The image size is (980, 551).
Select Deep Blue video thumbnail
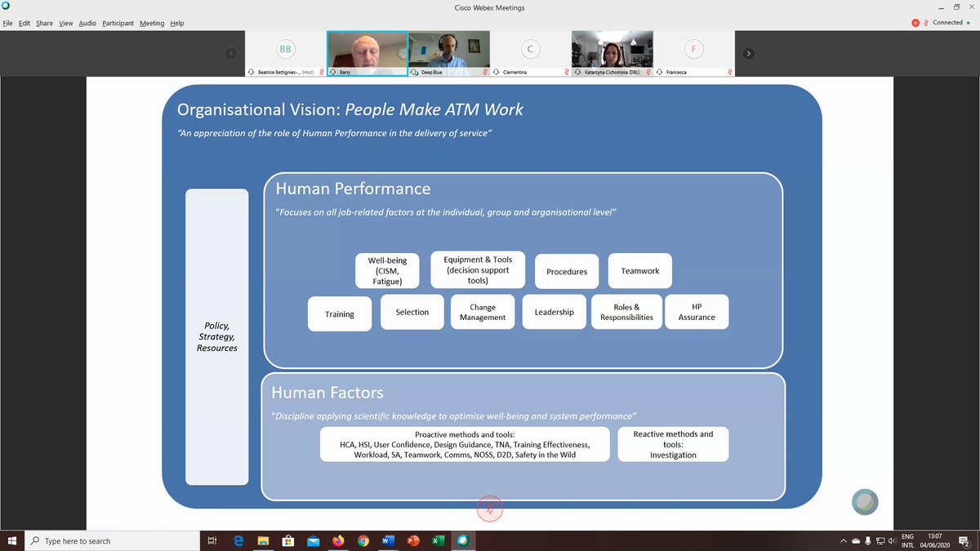point(449,54)
